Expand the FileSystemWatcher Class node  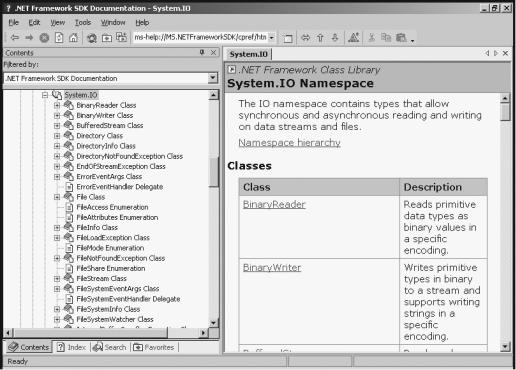[57, 319]
